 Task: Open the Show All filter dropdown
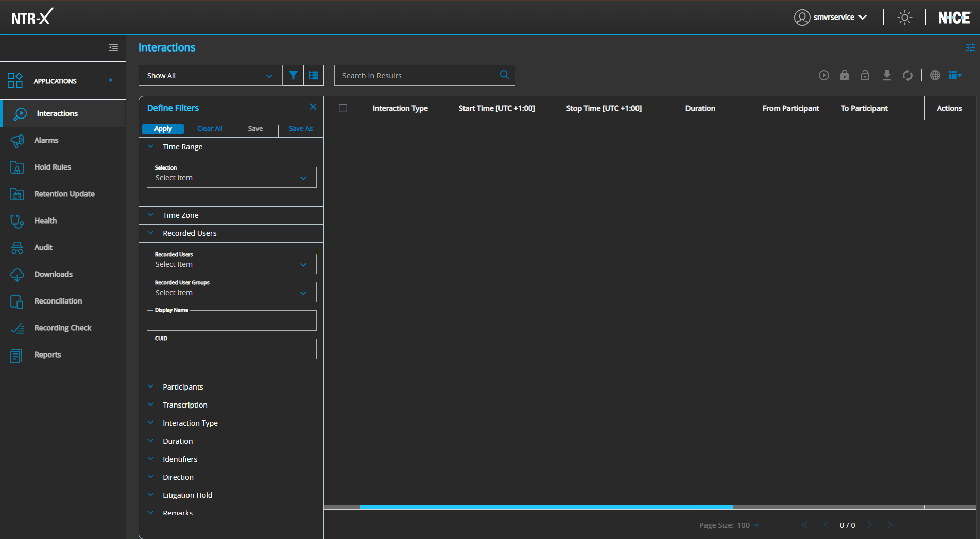point(211,75)
